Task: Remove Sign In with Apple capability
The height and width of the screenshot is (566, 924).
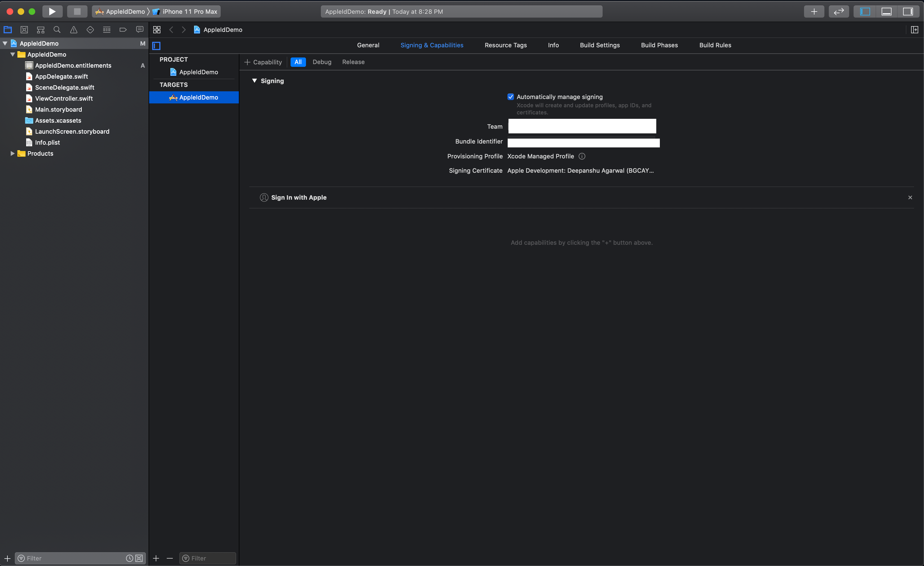Action: pyautogui.click(x=910, y=197)
